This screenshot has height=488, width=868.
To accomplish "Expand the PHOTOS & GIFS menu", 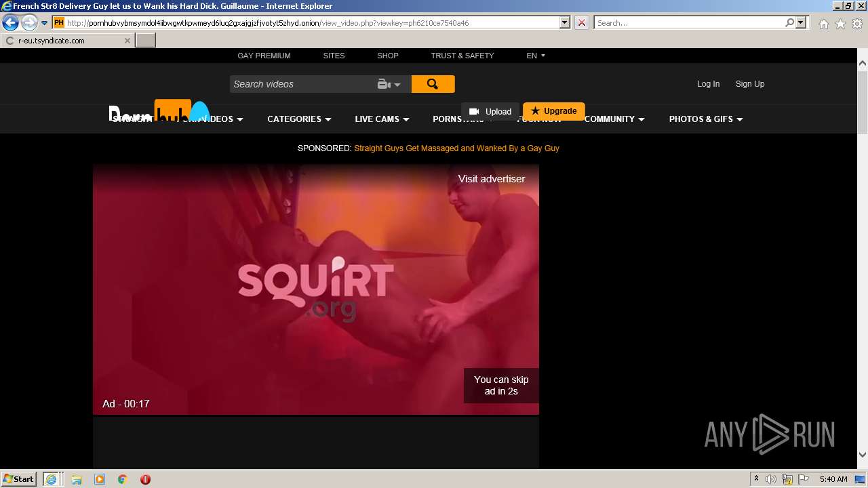I will (706, 119).
